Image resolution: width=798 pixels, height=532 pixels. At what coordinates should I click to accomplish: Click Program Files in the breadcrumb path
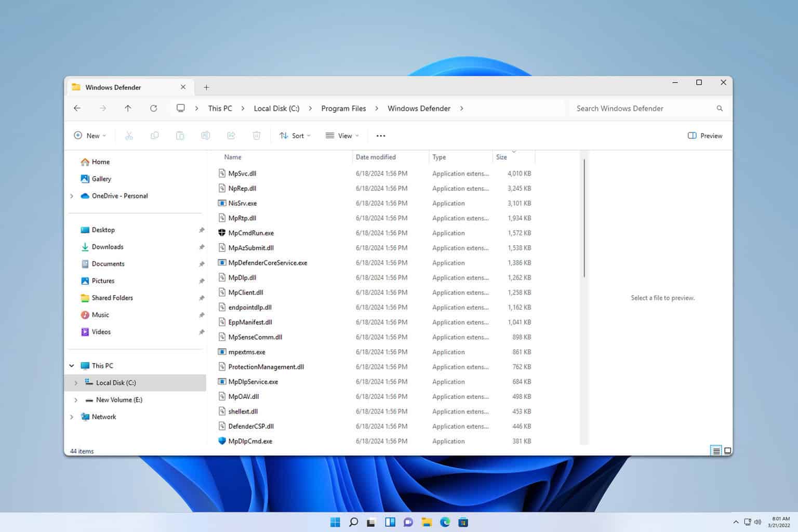coord(343,108)
